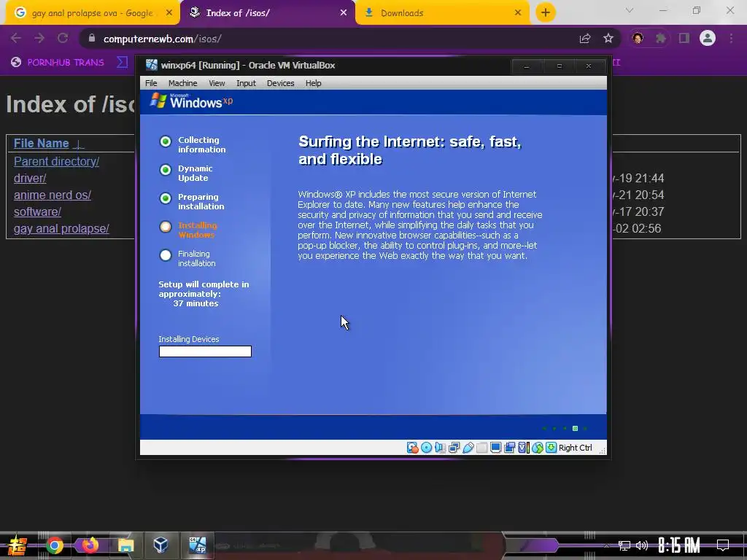The height and width of the screenshot is (560, 747).
Task: Bookmark this page with the star icon
Action: [x=608, y=39]
